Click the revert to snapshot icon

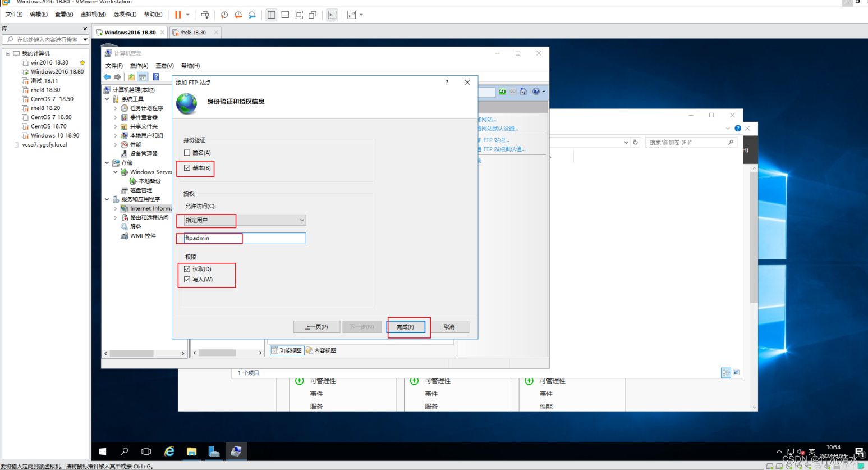(238, 15)
